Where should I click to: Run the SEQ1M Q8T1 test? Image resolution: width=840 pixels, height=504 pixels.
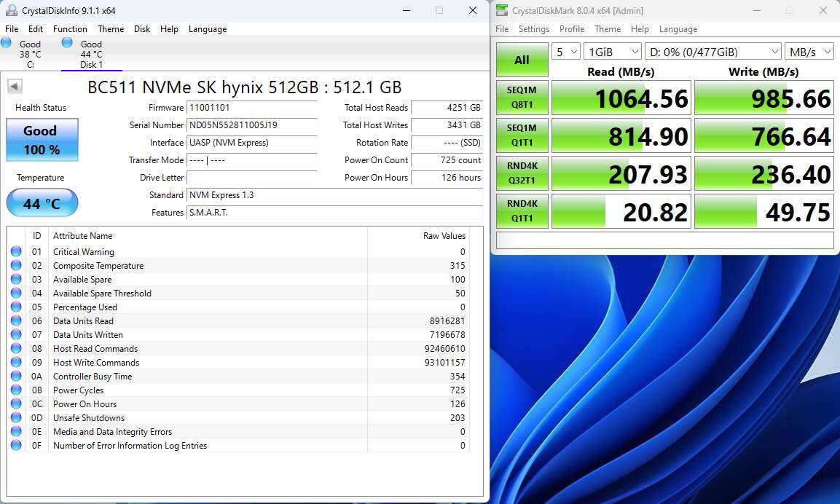522,98
